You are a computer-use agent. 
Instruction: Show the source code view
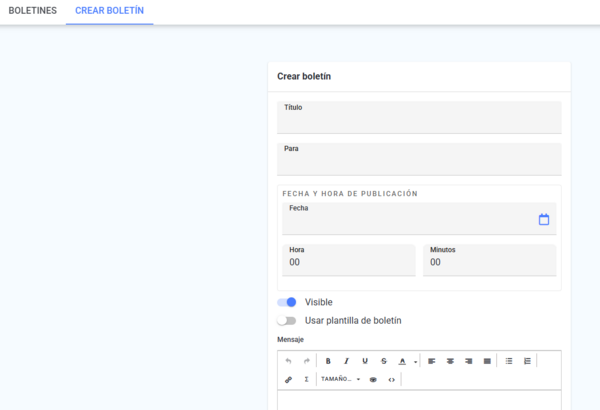point(391,380)
